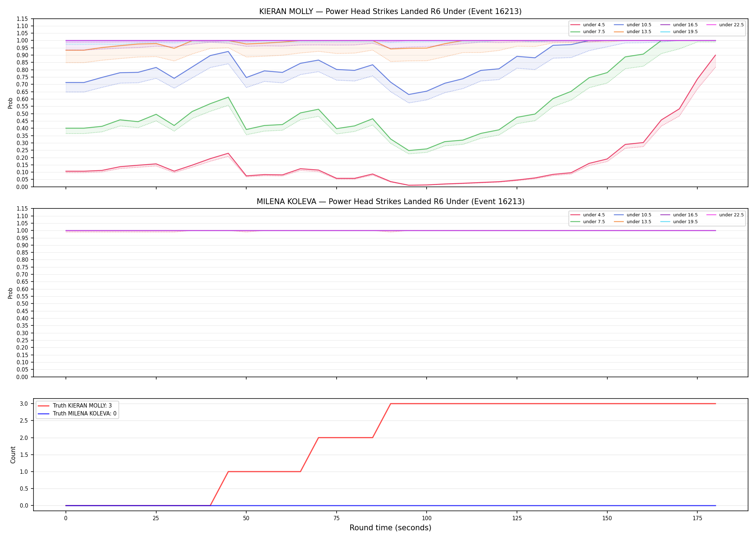Viewport: 756px width, 540px height.
Task: Click x-axis tick label '175'
Action: point(697,518)
